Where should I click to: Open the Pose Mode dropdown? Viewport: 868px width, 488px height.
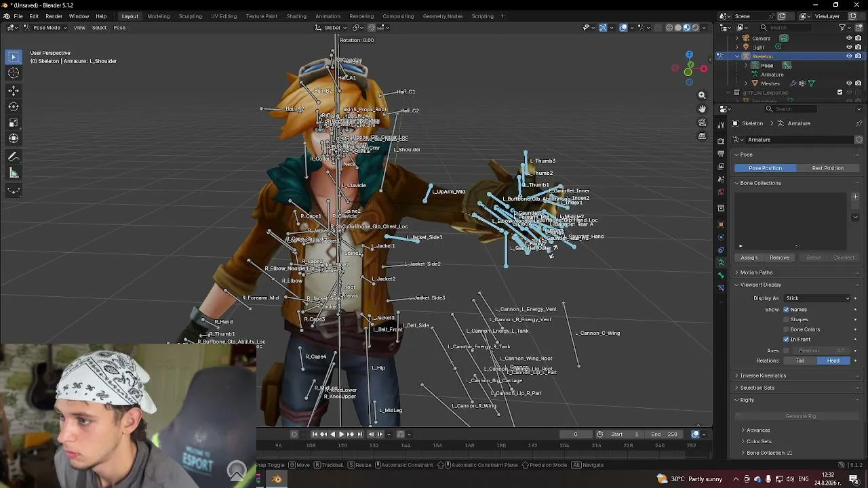point(45,28)
